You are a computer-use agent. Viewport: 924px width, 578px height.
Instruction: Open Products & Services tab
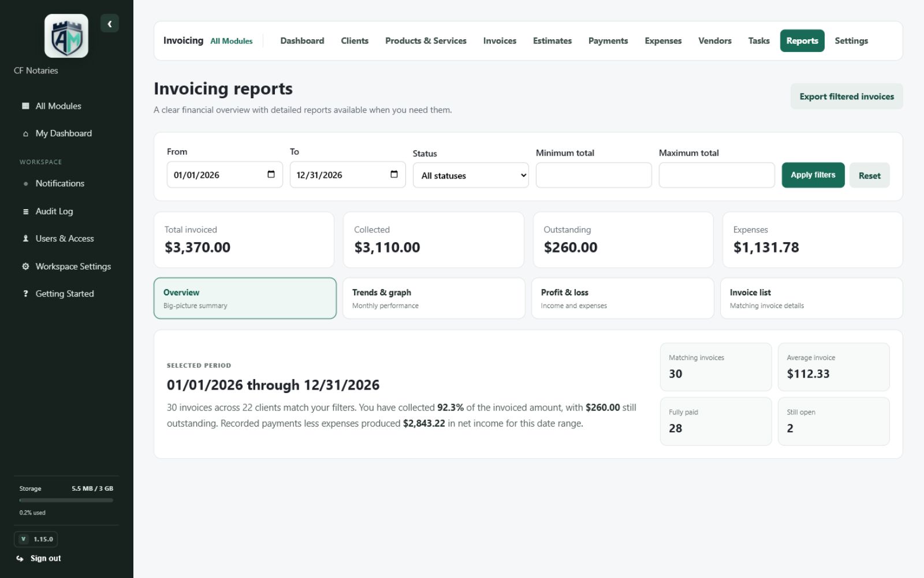426,41
